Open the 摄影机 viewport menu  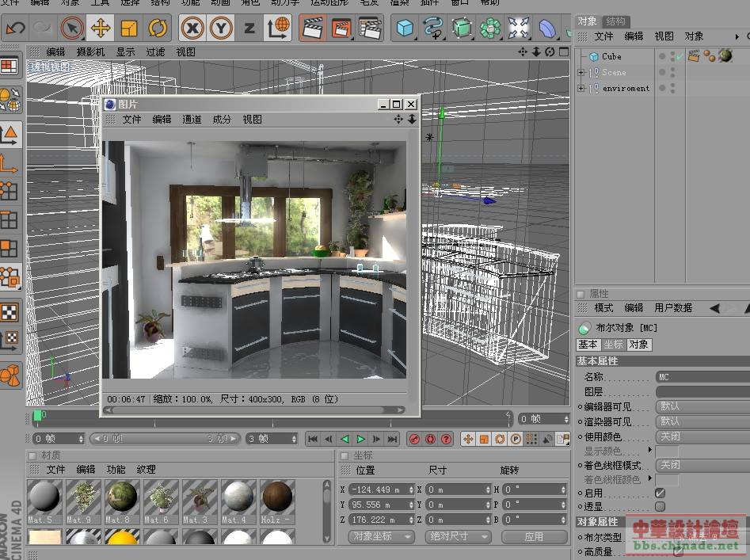coord(90,51)
